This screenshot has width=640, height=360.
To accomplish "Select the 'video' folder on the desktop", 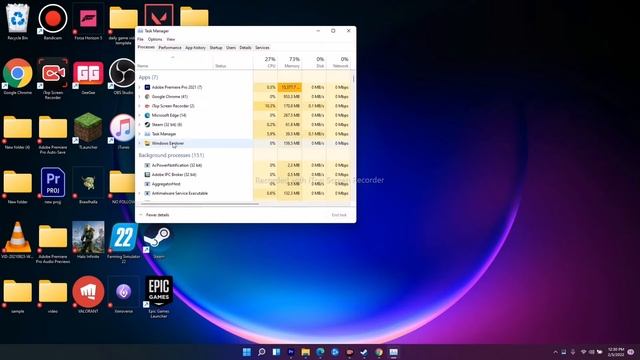I will 53,296.
